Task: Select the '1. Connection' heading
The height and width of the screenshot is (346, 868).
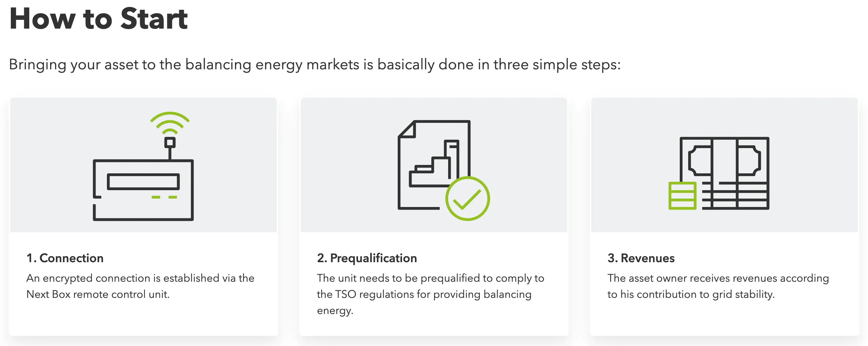Action: click(x=65, y=258)
